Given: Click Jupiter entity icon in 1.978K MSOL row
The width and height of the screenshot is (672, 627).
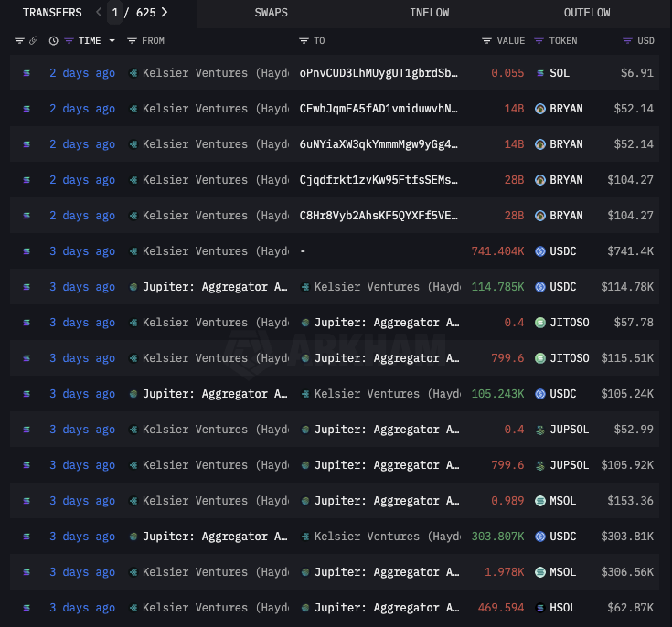Looking at the screenshot, I should pyautogui.click(x=305, y=572).
